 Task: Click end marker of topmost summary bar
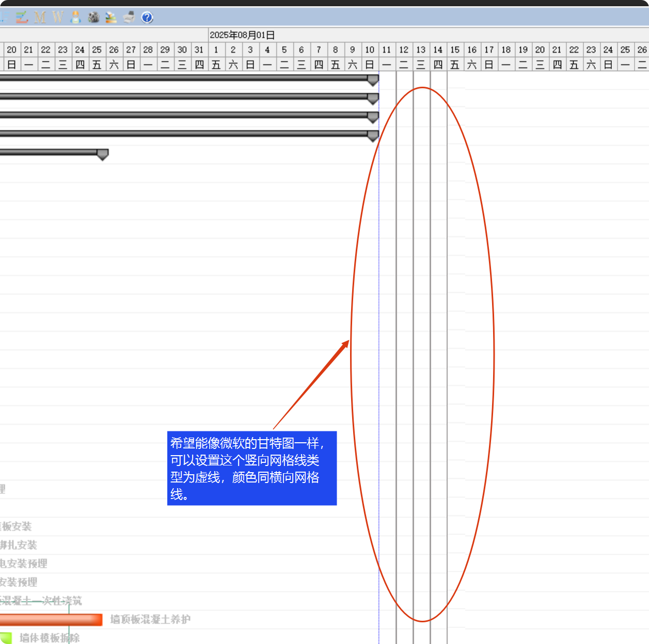click(x=373, y=80)
